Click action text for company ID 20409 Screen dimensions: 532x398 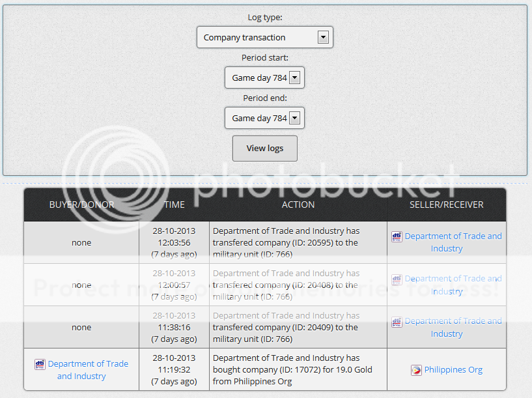point(286,328)
